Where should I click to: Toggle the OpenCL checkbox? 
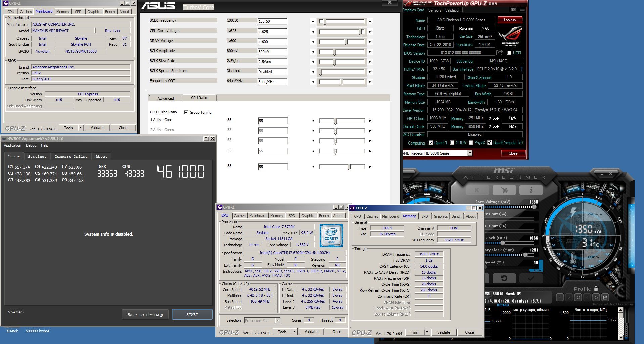[x=431, y=143]
